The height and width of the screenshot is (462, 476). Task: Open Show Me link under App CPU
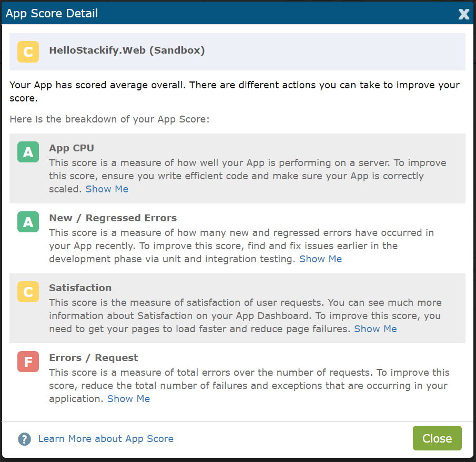(x=107, y=189)
